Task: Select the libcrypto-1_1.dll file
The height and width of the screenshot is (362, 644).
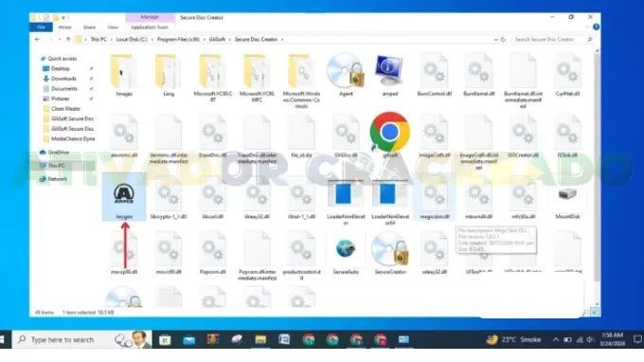Action: tap(169, 198)
